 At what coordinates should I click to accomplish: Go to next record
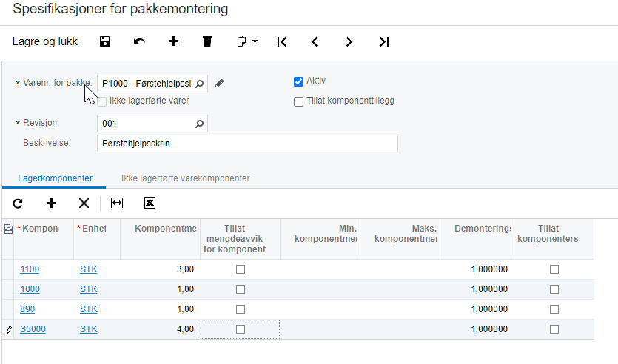349,42
